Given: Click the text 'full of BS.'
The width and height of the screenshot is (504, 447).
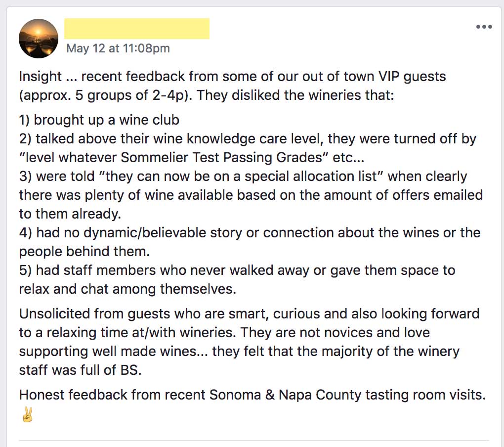Looking at the screenshot, I should [111, 370].
